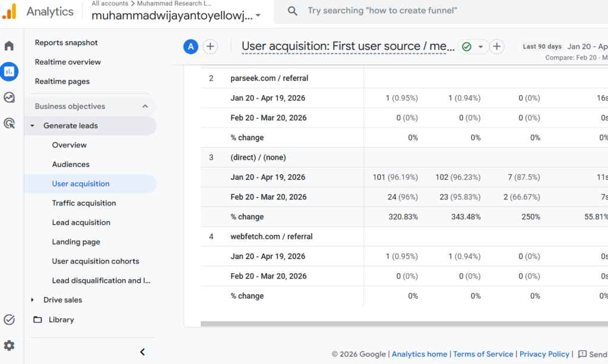Add a comparison with the plus next to A

[x=210, y=46]
